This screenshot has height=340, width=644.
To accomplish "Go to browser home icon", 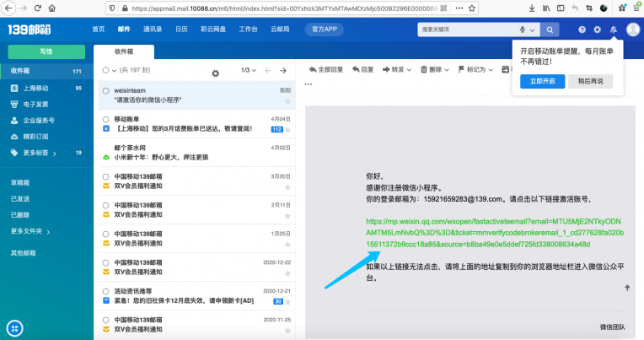I will pyautogui.click(x=51, y=8).
